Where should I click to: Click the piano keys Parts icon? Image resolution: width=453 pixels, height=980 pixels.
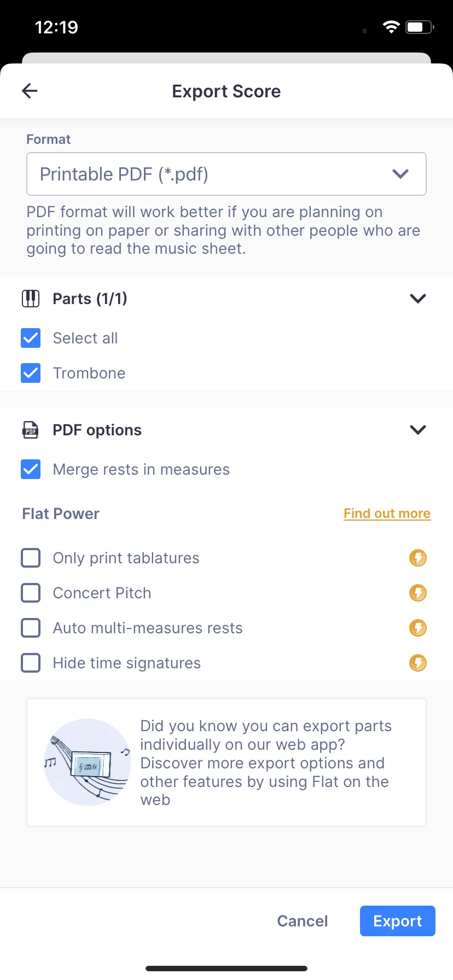31,299
